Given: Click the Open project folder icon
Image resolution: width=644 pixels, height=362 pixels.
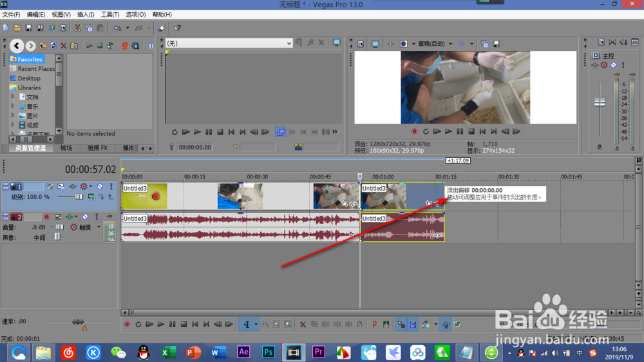Looking at the screenshot, I should [x=17, y=28].
